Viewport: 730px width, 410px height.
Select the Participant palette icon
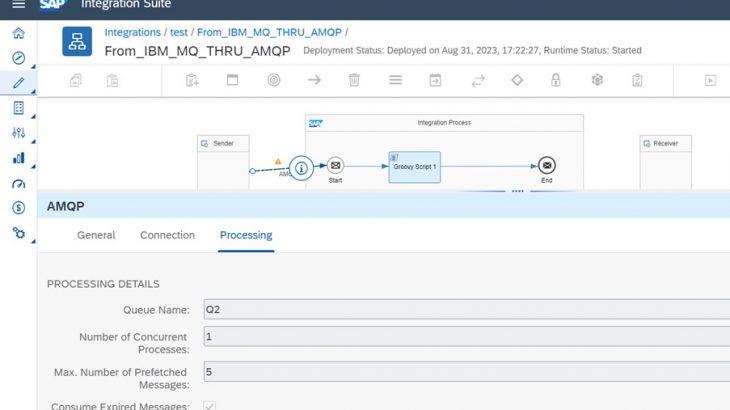click(x=192, y=81)
